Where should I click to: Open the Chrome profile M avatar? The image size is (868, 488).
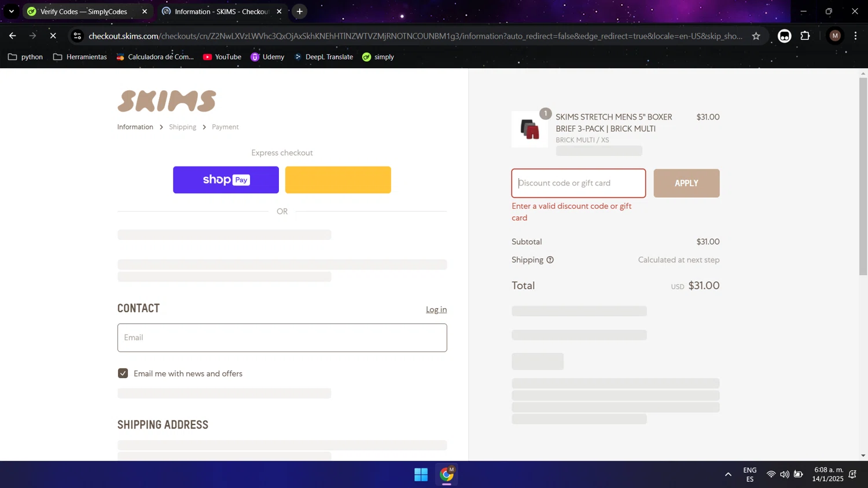(834, 36)
